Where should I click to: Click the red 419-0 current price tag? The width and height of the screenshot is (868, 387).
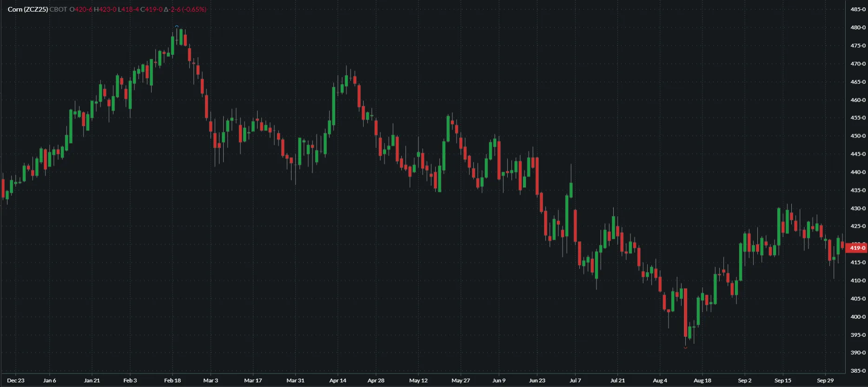tap(857, 248)
